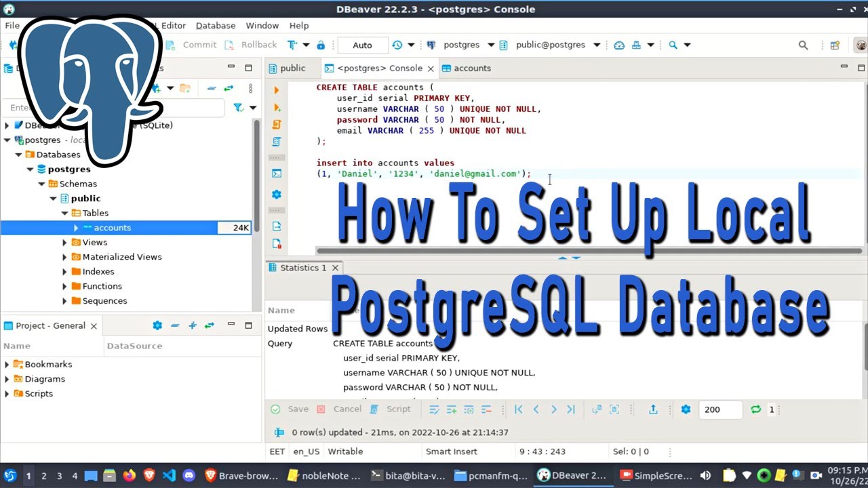Go to the last row in results
Image resolution: width=868 pixels, height=488 pixels.
pos(571,409)
